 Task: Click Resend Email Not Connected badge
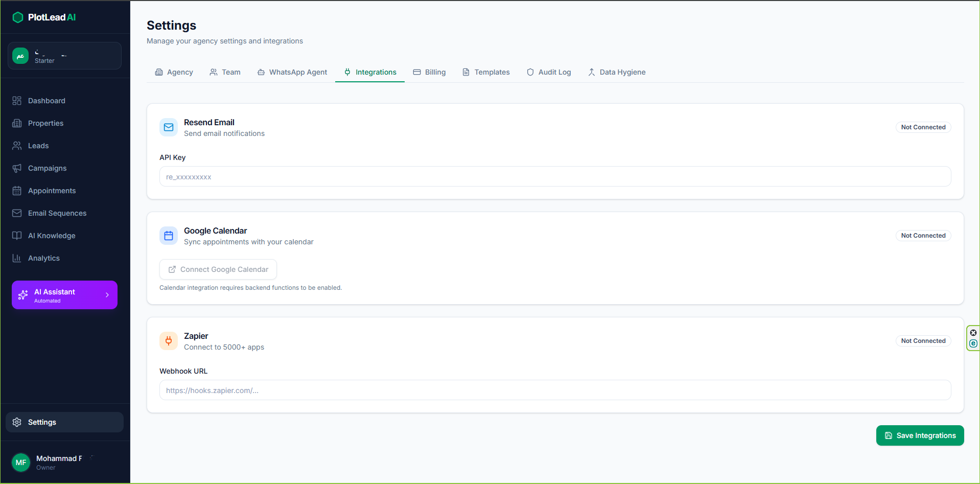click(923, 127)
